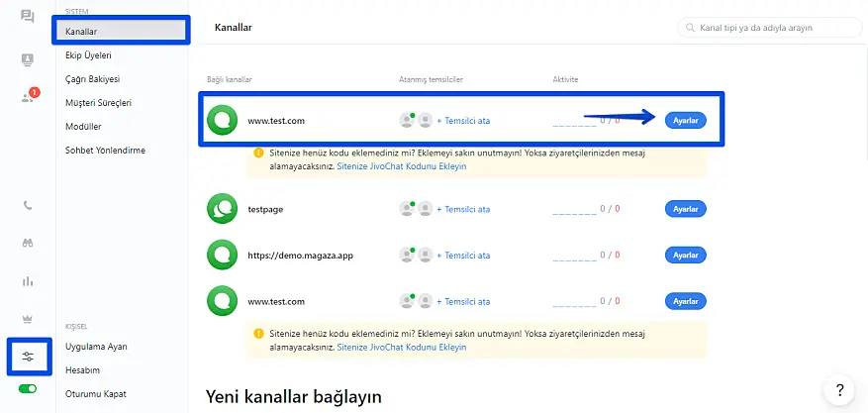
Task: Click the testpage channel name
Action: [x=265, y=210]
